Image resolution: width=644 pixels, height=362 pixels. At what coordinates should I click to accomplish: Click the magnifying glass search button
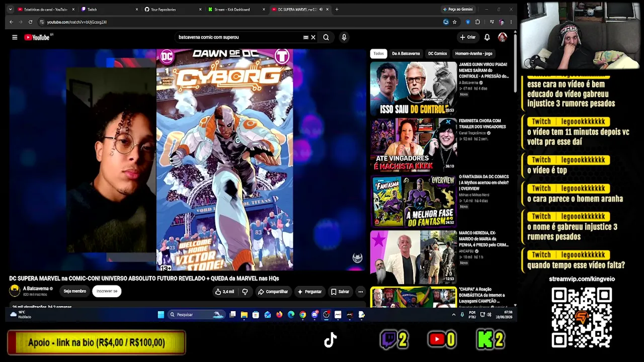tap(326, 37)
